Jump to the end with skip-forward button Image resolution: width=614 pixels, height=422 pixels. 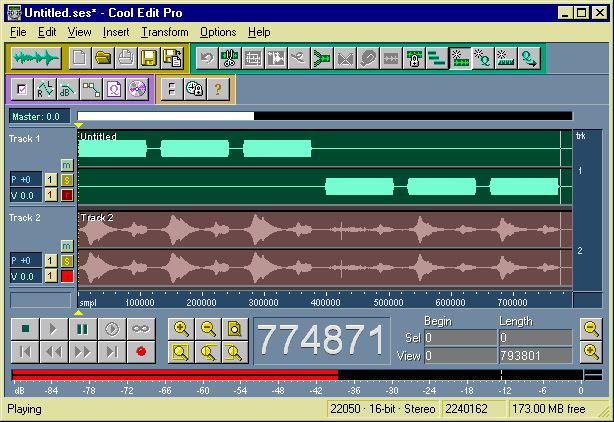pos(112,352)
